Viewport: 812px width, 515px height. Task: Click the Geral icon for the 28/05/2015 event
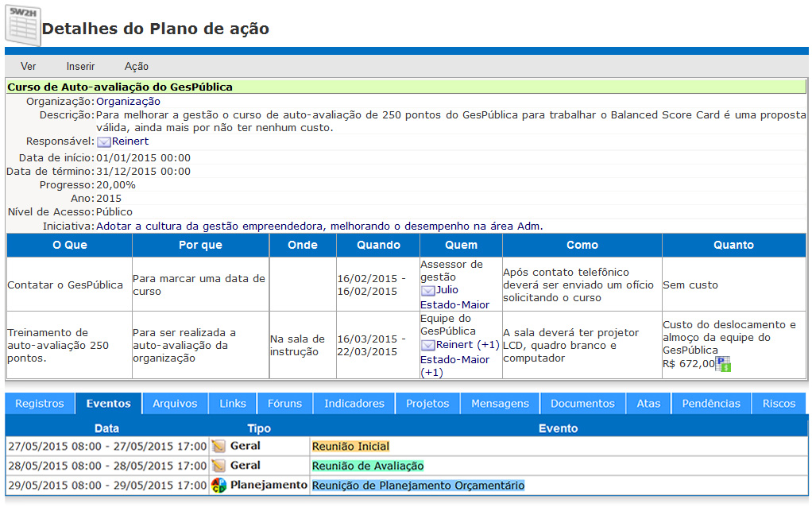pos(218,466)
